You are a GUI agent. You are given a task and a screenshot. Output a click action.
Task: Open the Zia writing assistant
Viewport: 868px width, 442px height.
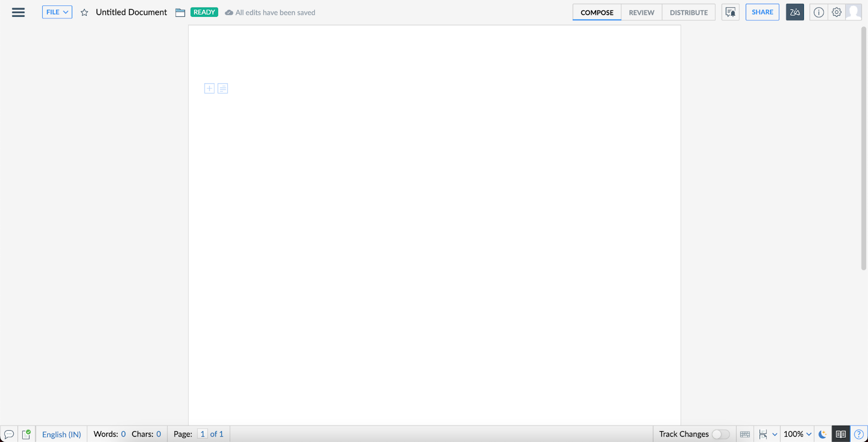(x=794, y=12)
